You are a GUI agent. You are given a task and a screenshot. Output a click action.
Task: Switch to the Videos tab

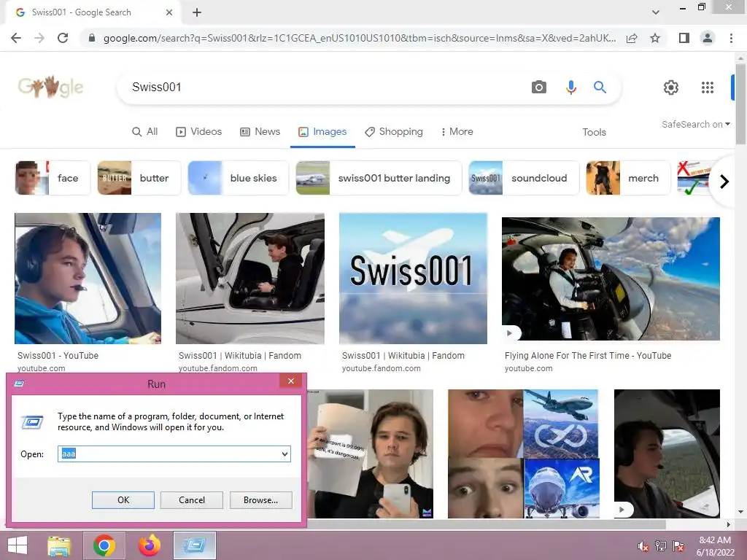198,132
